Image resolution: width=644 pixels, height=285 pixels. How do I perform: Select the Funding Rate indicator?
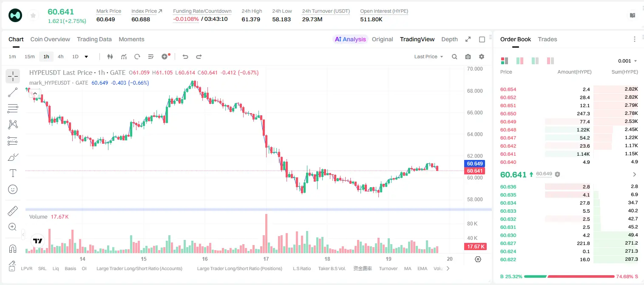click(363, 268)
